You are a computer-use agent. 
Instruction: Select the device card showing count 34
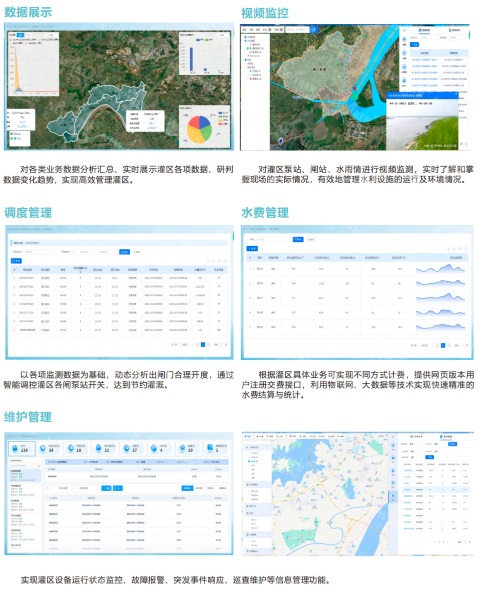(50, 449)
